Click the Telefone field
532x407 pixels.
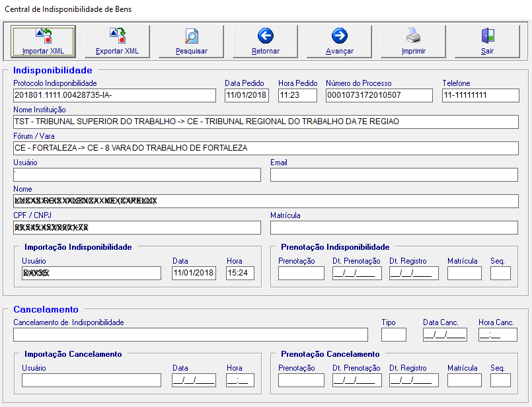(x=480, y=95)
